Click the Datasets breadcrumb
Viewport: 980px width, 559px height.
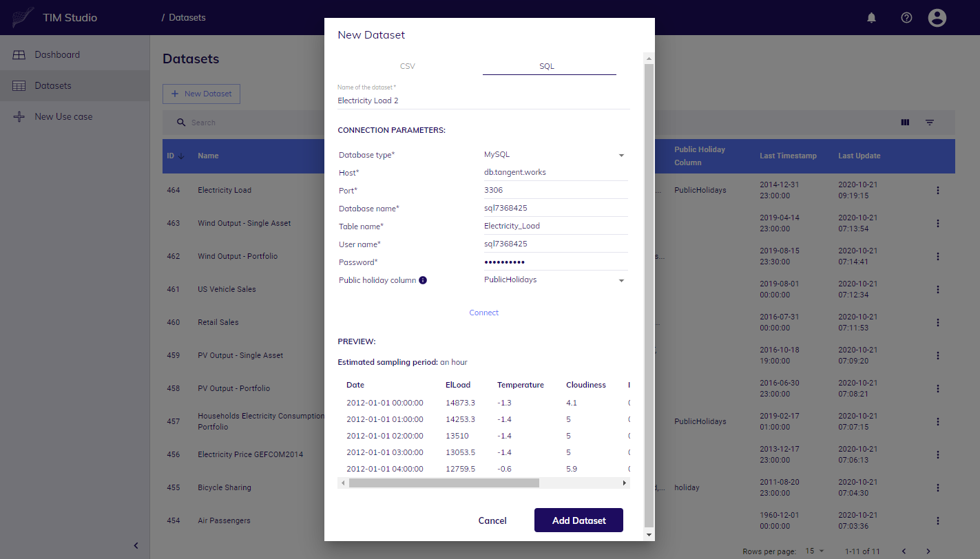pos(187,17)
